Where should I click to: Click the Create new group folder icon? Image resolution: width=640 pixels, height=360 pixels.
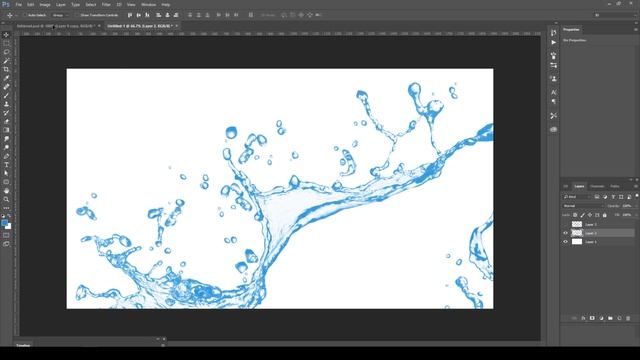pyautogui.click(x=610, y=318)
